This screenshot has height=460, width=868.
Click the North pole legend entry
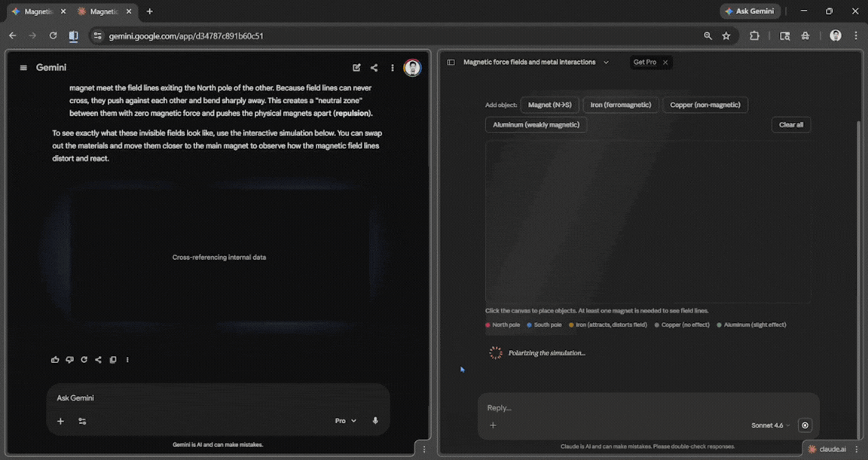(x=503, y=324)
